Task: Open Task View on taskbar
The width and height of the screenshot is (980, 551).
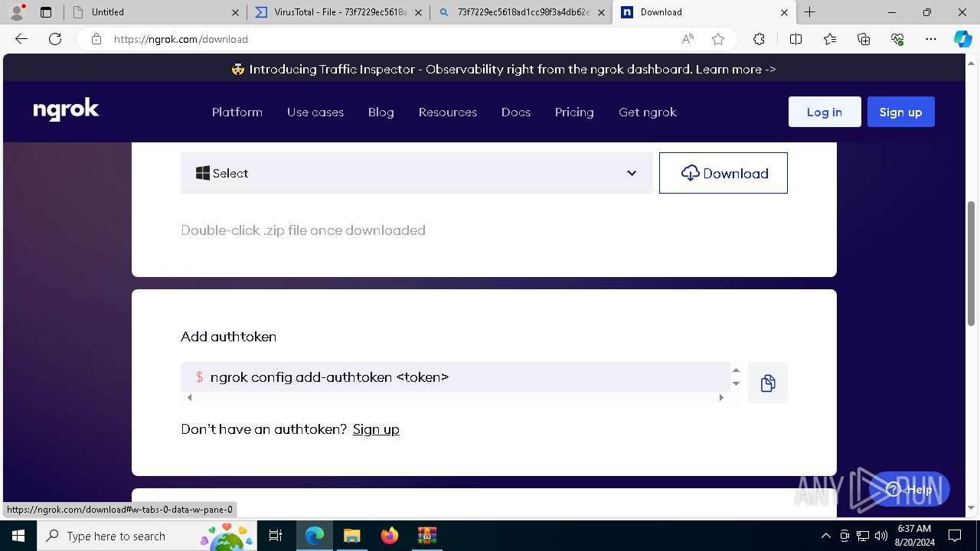Action: (x=276, y=536)
